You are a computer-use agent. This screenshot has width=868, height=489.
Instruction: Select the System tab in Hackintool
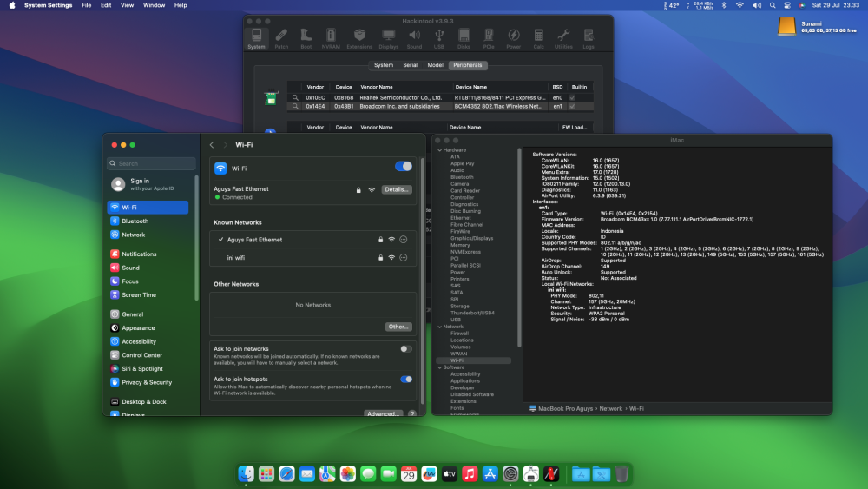coord(384,65)
